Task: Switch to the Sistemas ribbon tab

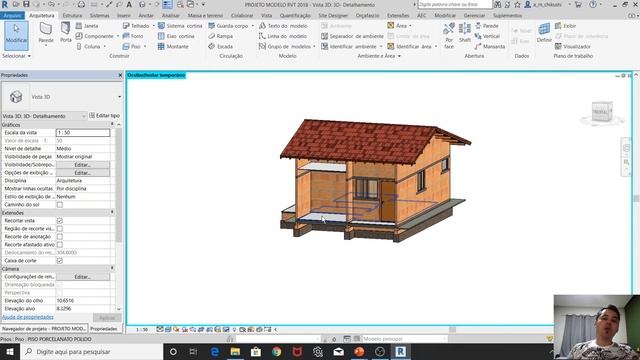Action: coord(100,15)
